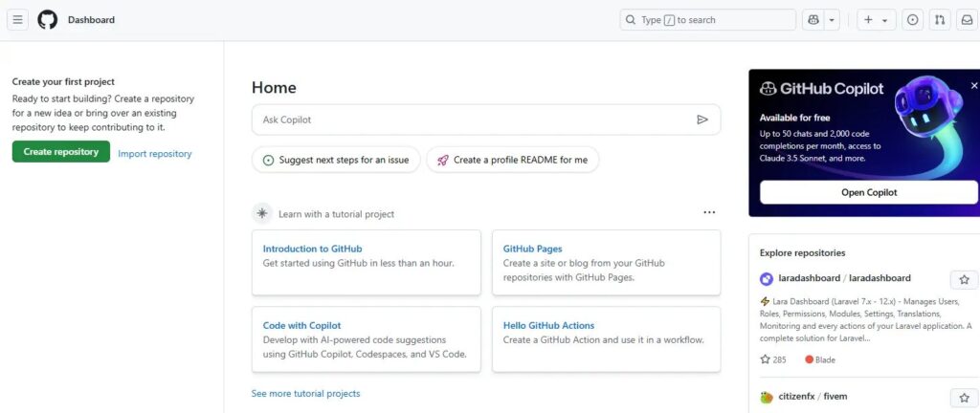980x413 pixels.
Task: Close the GitHub Copilot banner
Action: (x=973, y=86)
